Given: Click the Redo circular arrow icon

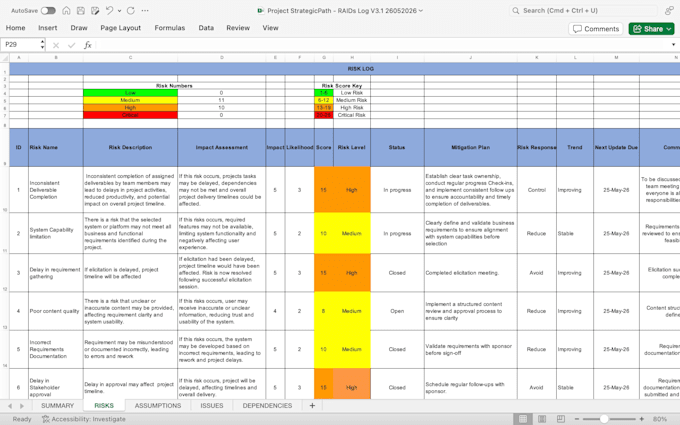Looking at the screenshot, I should [x=131, y=10].
